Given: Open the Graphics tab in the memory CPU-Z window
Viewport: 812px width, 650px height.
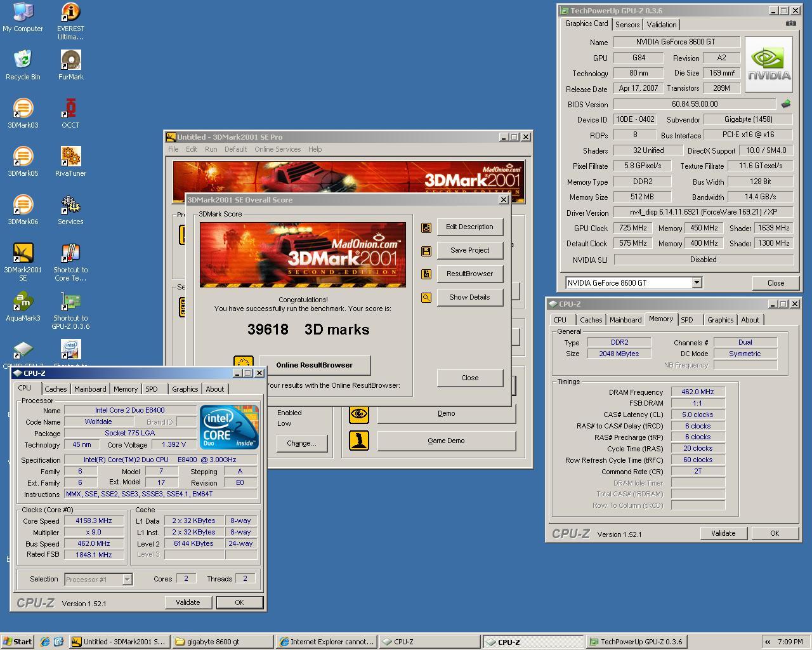Looking at the screenshot, I should click(x=720, y=320).
